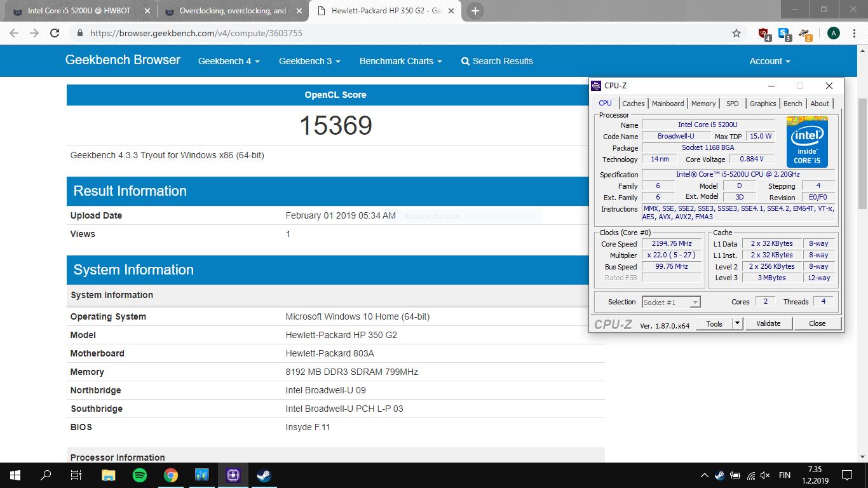The image size is (868, 488).
Task: Open the Search Results link
Action: pyautogui.click(x=497, y=61)
